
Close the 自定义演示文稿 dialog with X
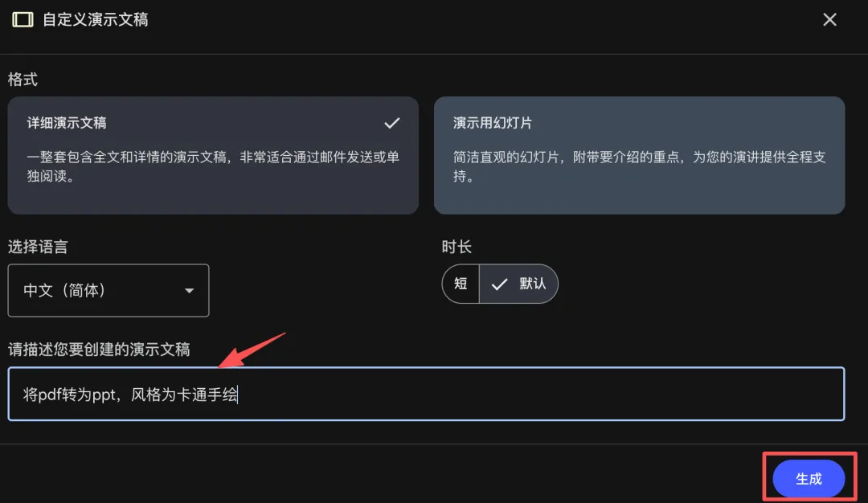click(829, 20)
